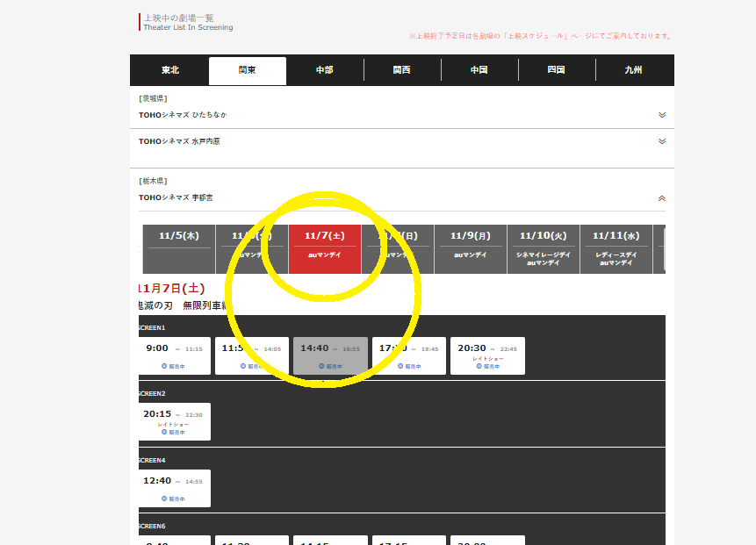
Task: Click the SCREEN2 label
Action: 152,394
